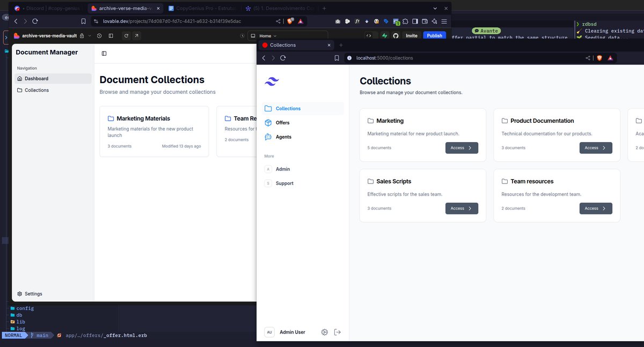Open code view icon in Lovable toolbar
This screenshot has width=644, height=347.
click(369, 35)
